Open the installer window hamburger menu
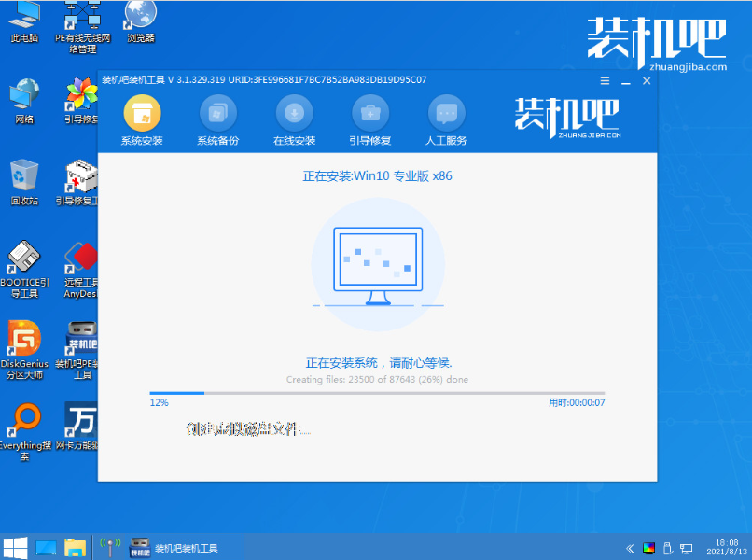752x560 pixels. (x=605, y=81)
